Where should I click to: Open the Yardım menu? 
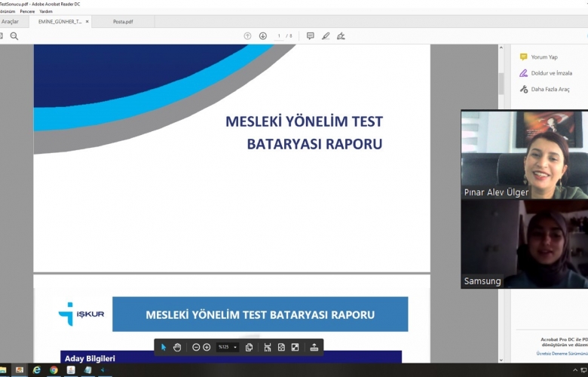(46, 11)
